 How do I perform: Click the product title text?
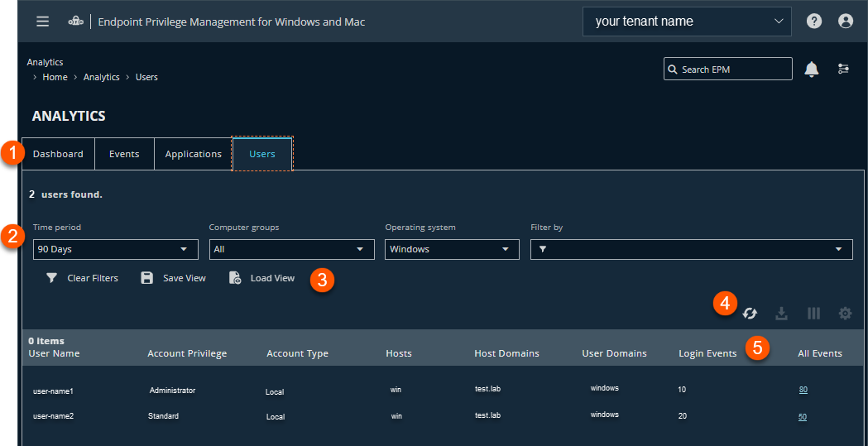232,22
